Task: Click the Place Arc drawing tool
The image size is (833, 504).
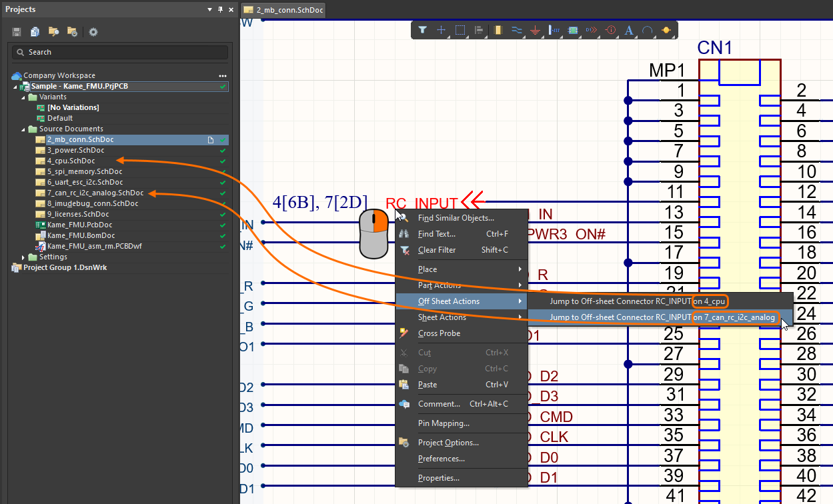Action: click(x=647, y=30)
